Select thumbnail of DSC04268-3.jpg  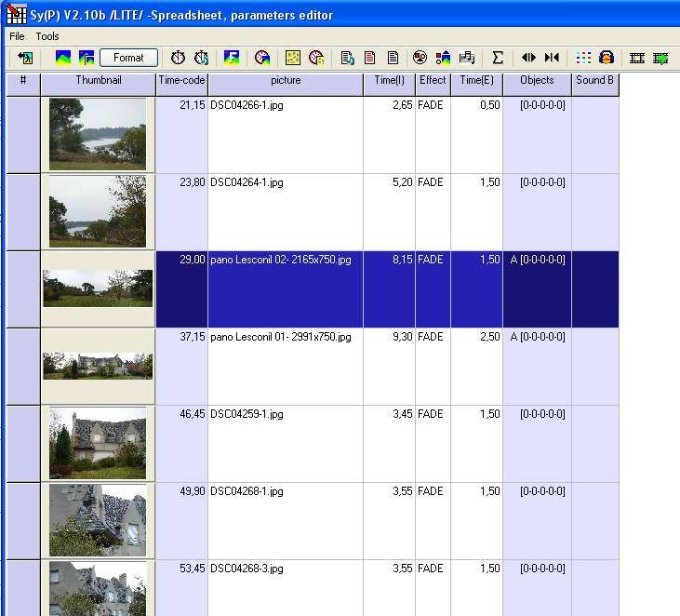pyautogui.click(x=98, y=588)
